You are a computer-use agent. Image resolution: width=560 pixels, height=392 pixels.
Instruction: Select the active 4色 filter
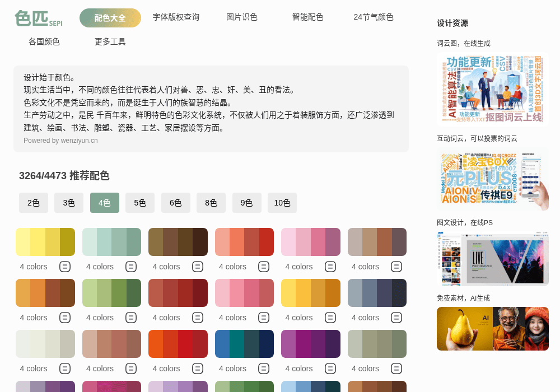coord(104,203)
